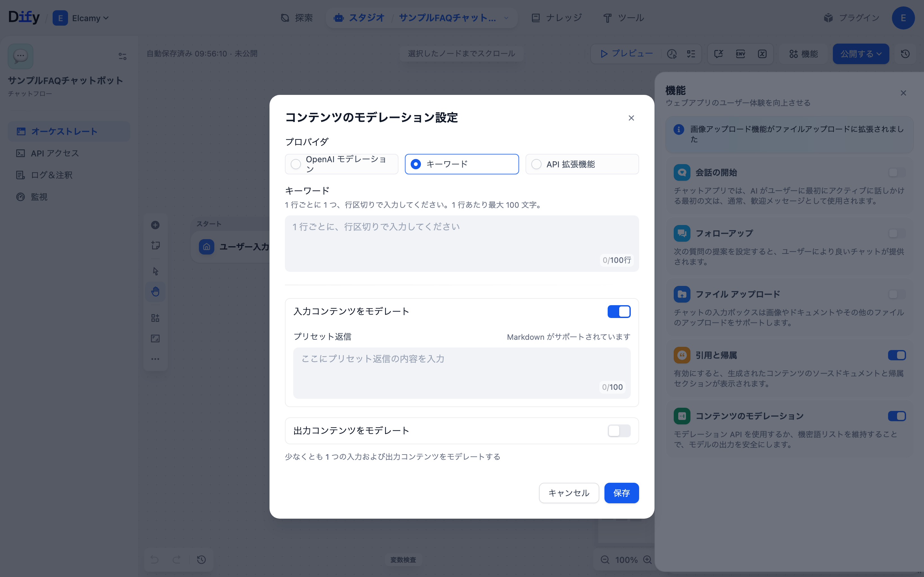The width and height of the screenshot is (924, 577).
Task: Open the ナレッジ navigation tab
Action: [x=557, y=18]
